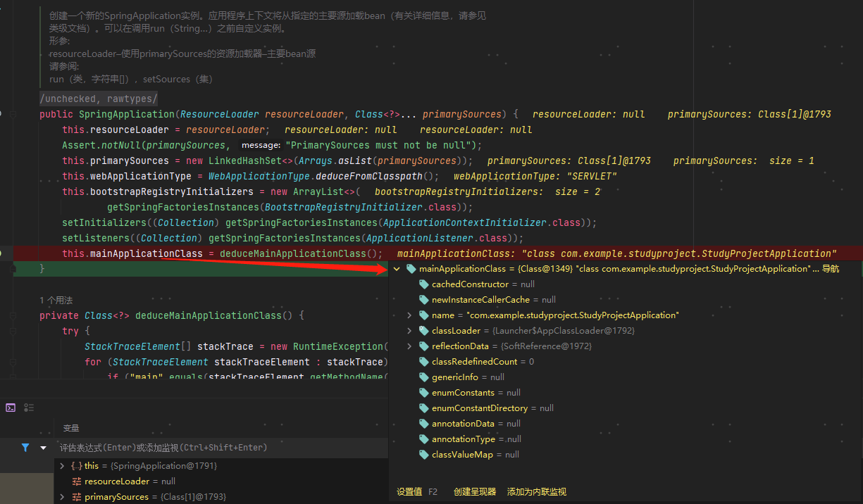Click the blue filter icon beside expression field

(25, 447)
